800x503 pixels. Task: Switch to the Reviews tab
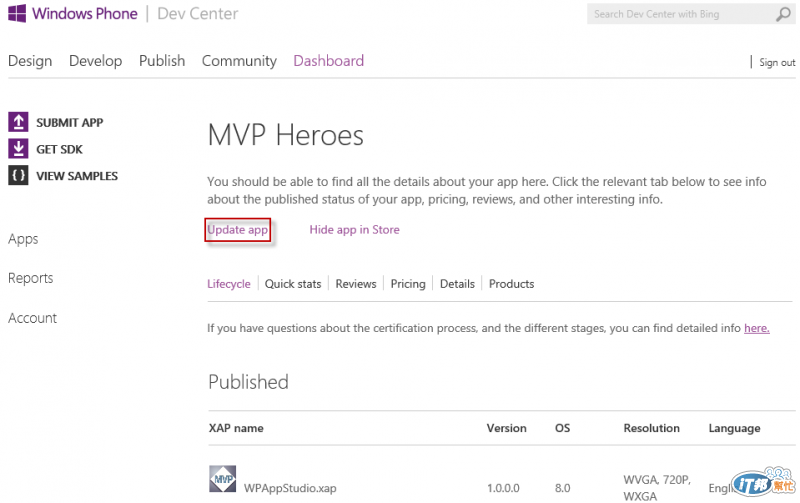click(356, 284)
